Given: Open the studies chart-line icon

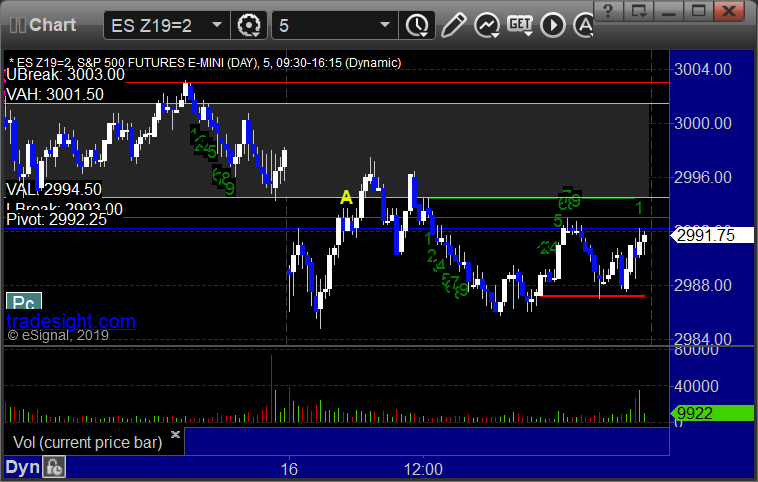Looking at the screenshot, I should (487, 25).
